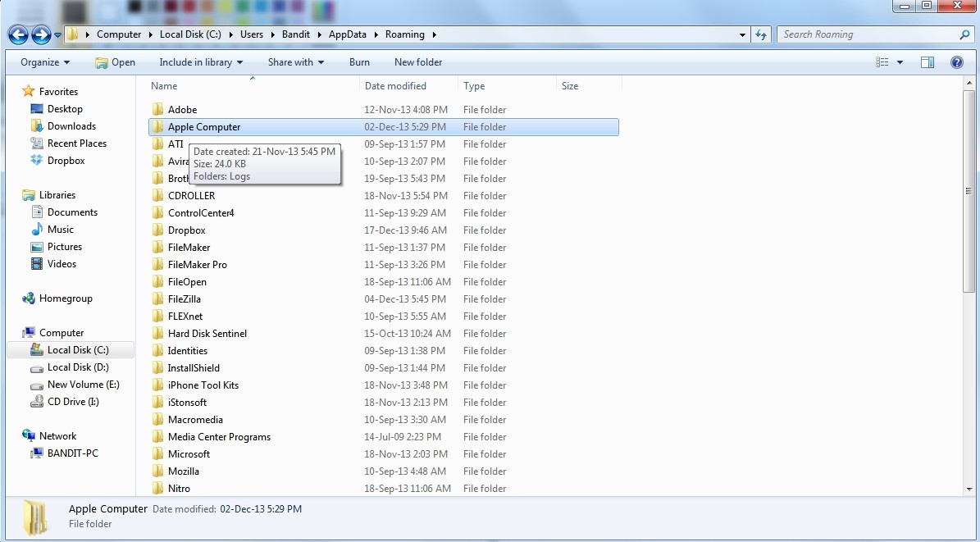Click AppData in the address breadcrumb
Screen dimensions: 980x542
pyautogui.click(x=348, y=34)
